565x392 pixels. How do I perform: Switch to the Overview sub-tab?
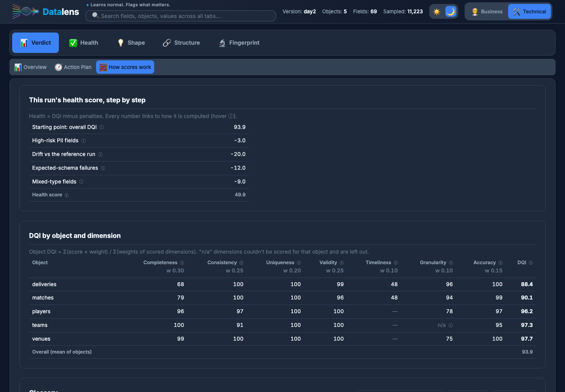(30, 67)
